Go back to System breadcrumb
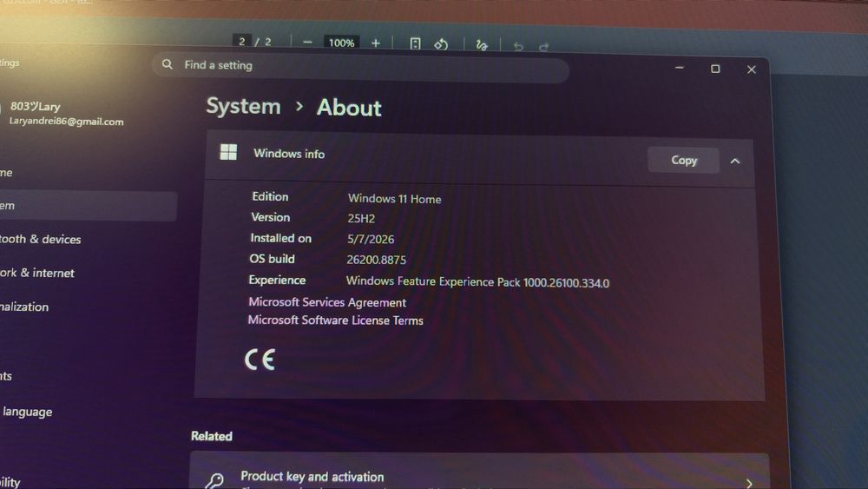 point(243,106)
